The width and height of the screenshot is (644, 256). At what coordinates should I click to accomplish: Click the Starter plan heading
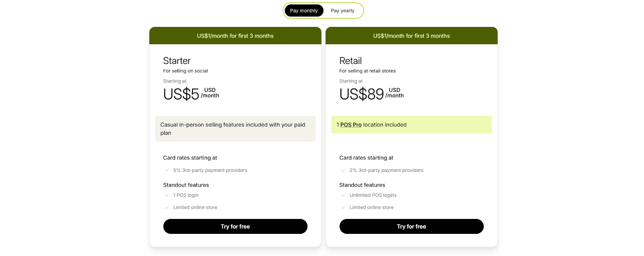[177, 61]
